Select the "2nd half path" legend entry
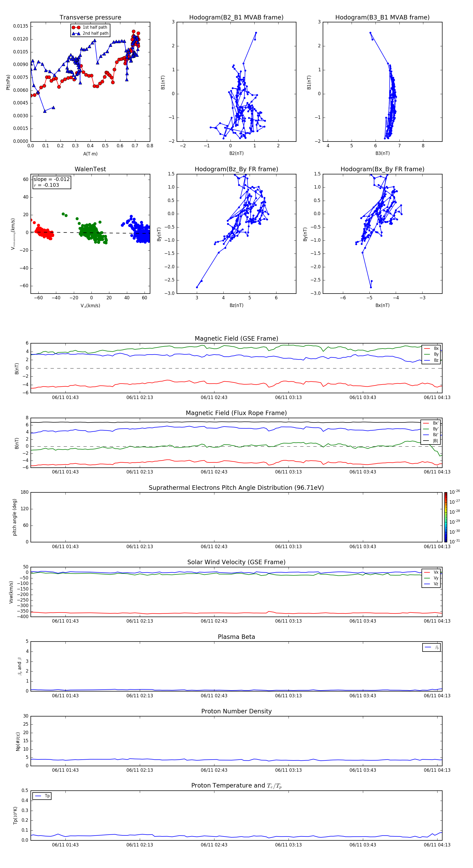This screenshot has width=473, height=868. pos(91,33)
